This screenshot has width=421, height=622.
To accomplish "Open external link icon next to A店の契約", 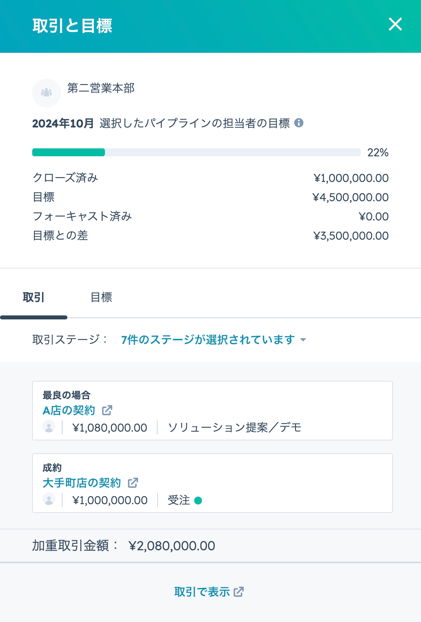I will [107, 410].
